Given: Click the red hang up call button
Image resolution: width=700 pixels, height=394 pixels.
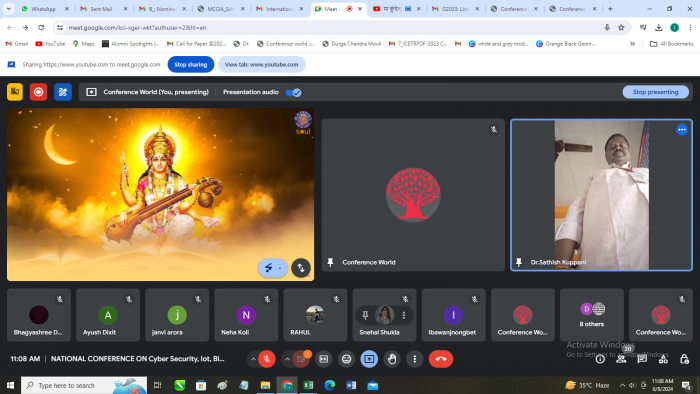Looking at the screenshot, I should coord(441,359).
